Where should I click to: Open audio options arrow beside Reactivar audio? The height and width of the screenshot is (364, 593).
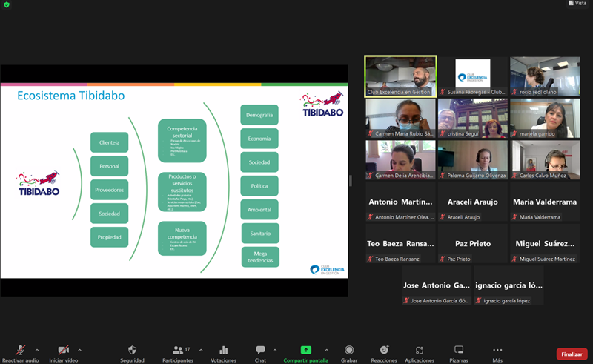(37, 351)
